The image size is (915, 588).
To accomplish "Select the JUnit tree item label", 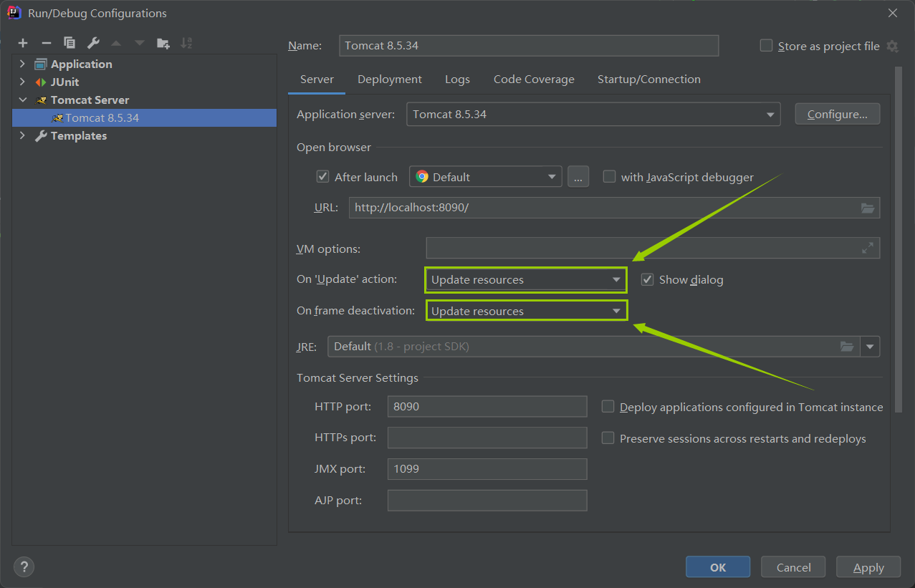I will point(64,82).
